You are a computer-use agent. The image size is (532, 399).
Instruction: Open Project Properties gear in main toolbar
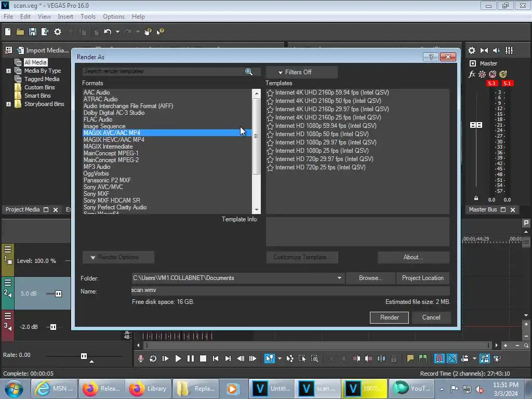[58, 32]
